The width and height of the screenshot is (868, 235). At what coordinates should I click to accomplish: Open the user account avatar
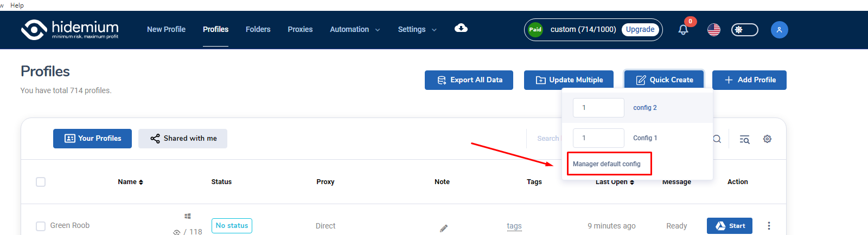point(779,30)
